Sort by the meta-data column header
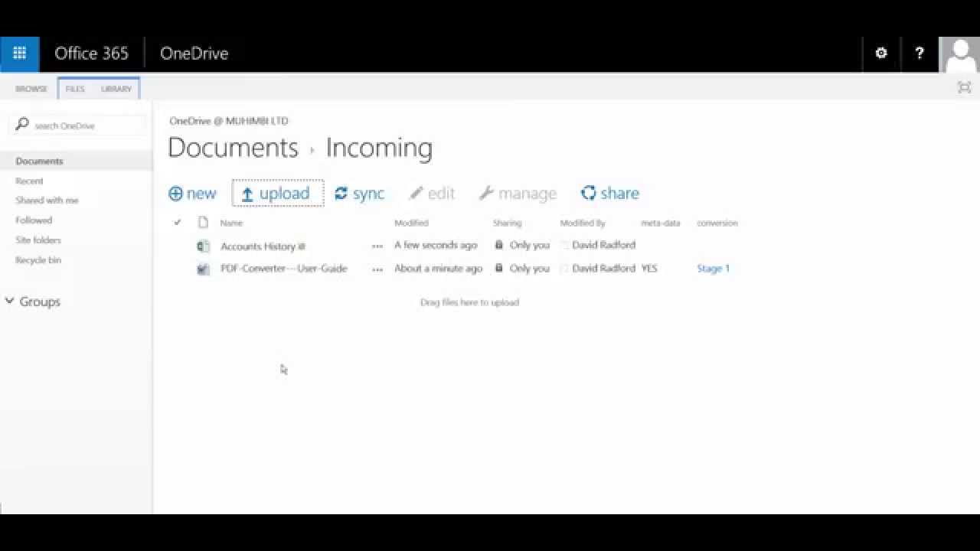The height and width of the screenshot is (551, 980). (x=661, y=223)
